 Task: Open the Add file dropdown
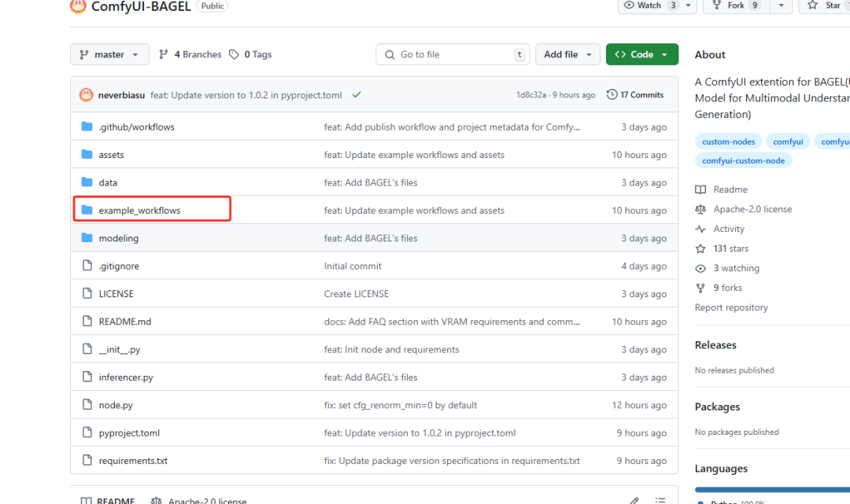(567, 55)
